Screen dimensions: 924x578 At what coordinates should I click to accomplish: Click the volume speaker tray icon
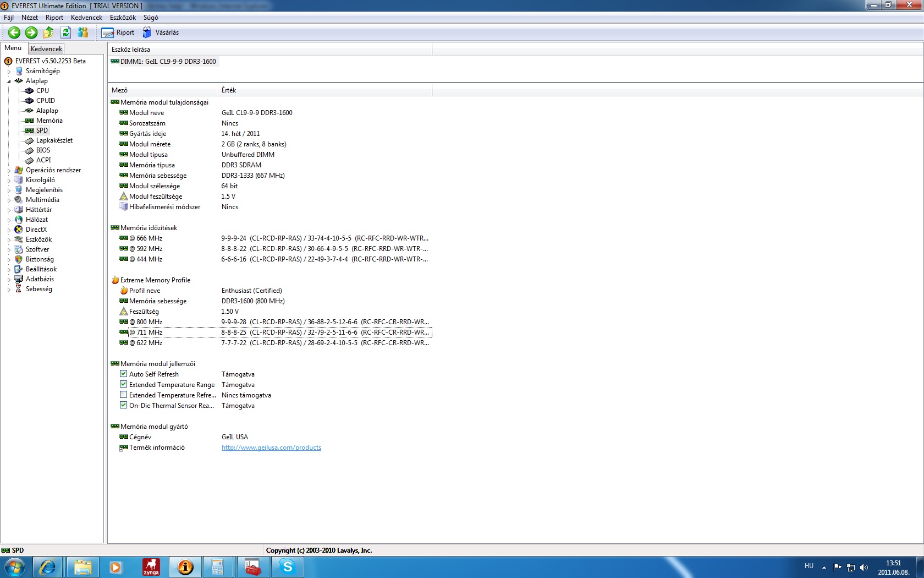(864, 567)
